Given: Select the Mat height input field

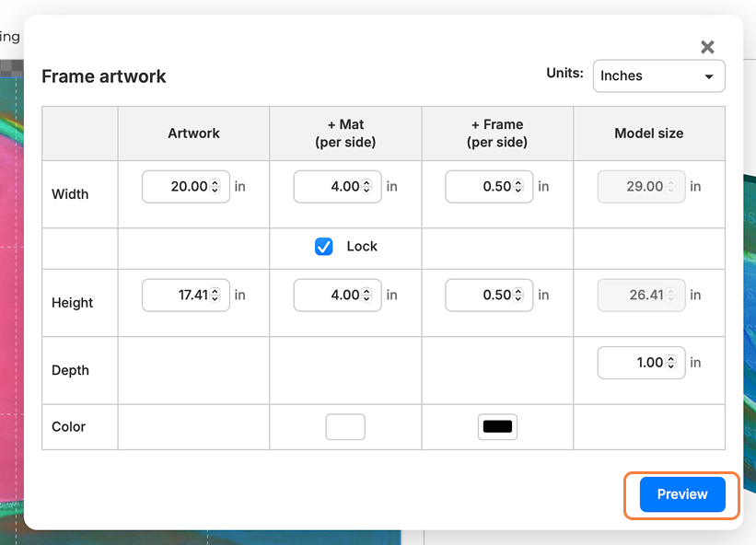Looking at the screenshot, I should (338, 295).
